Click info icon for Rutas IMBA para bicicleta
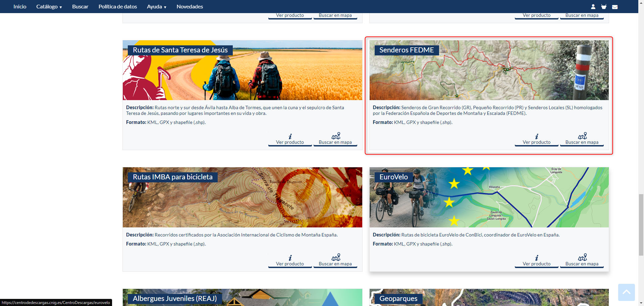Viewport: 644px width, 306px height. click(290, 258)
